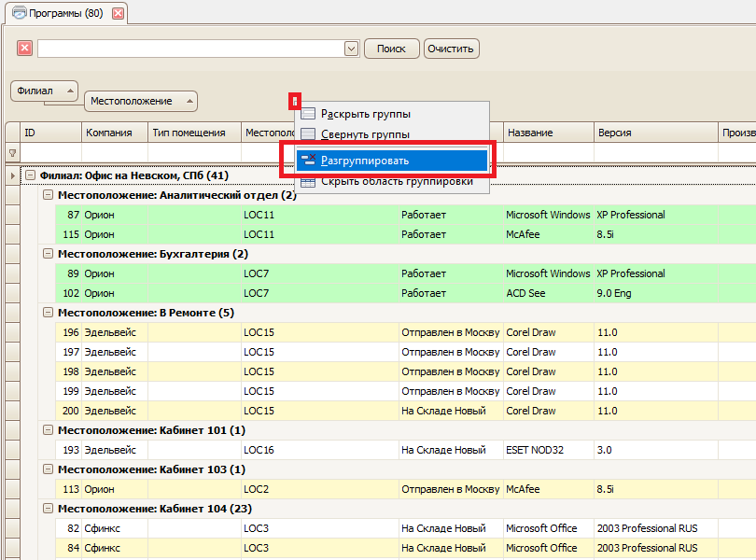
Task: Select Сфинкс cell in row 82
Action: 114,528
